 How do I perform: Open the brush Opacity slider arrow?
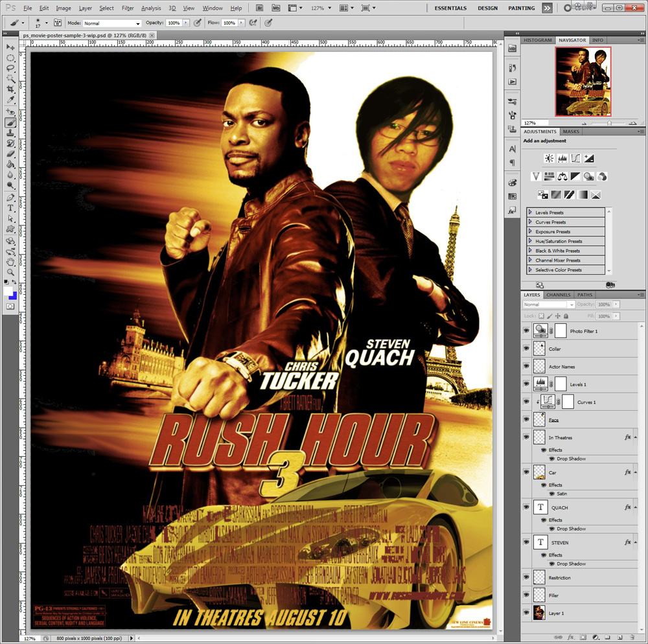pyautogui.click(x=185, y=23)
